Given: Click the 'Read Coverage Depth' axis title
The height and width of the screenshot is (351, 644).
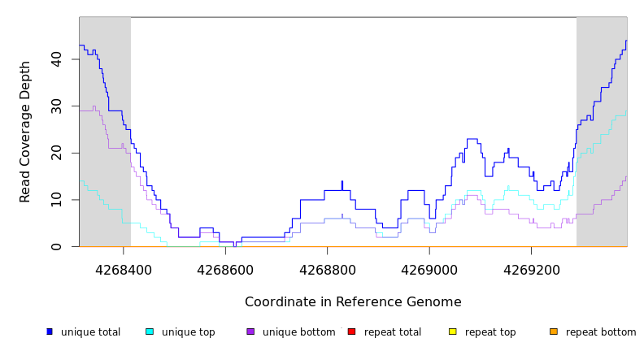Looking at the screenshot, I should [26, 132].
